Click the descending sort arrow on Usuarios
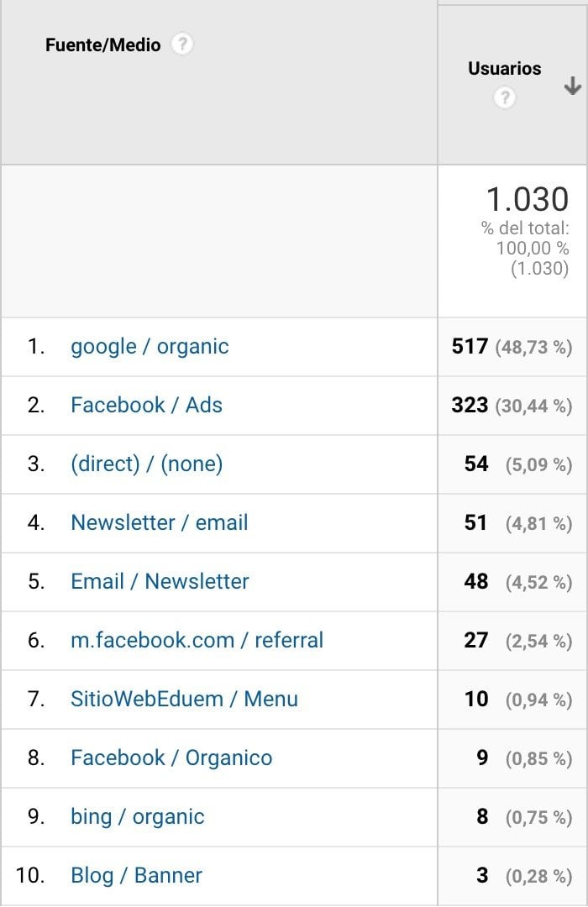The width and height of the screenshot is (588, 907). click(572, 87)
